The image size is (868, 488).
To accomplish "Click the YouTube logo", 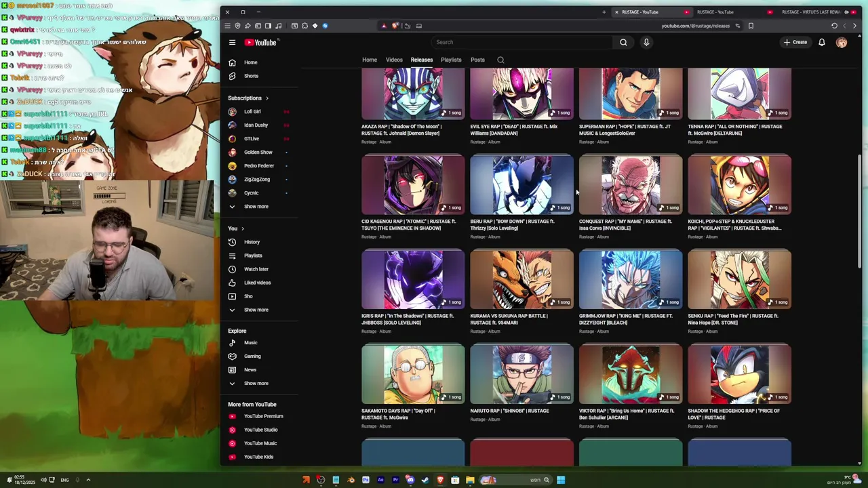I will [260, 42].
